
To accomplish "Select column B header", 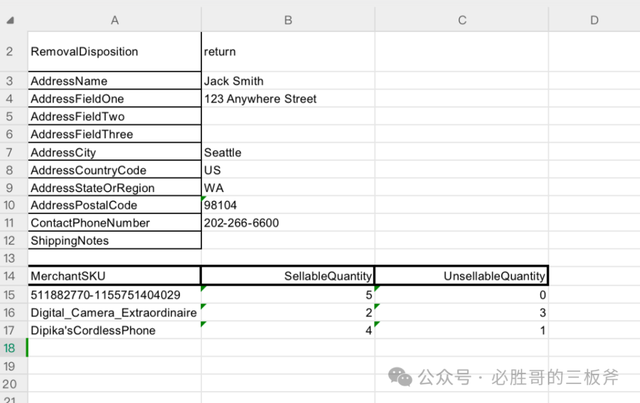I will 288,20.
